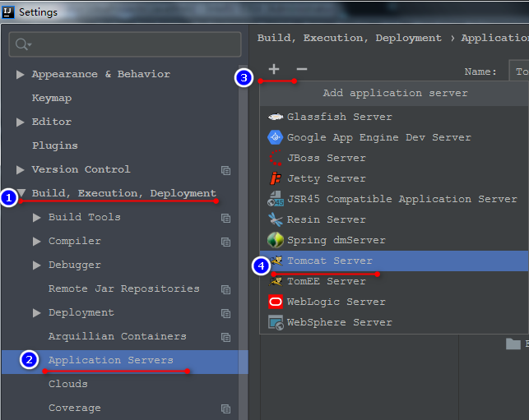Expand the Editor section arrow
The width and height of the screenshot is (529, 420).
pyautogui.click(x=21, y=122)
